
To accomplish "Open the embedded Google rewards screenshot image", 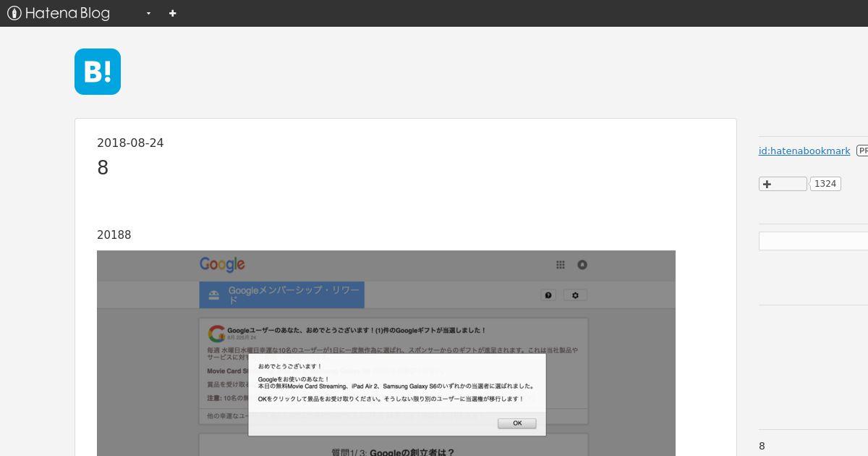I will pos(386,353).
